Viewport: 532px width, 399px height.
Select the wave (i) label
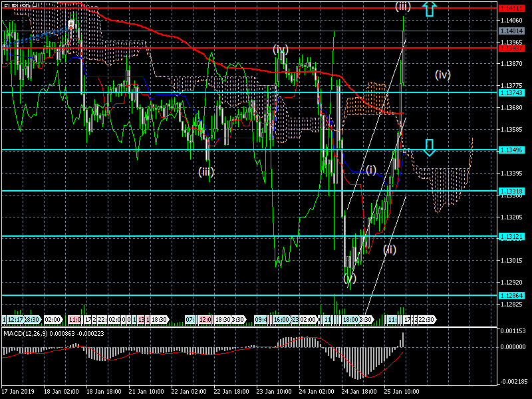point(370,169)
